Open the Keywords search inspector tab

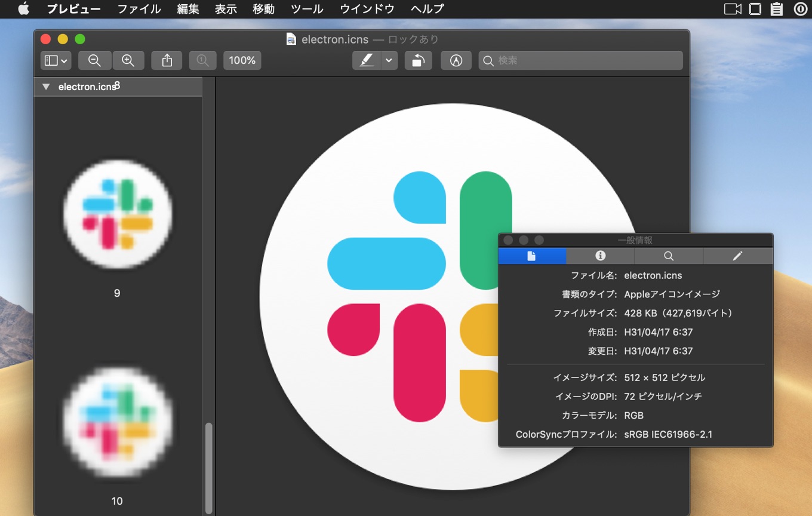pos(669,256)
